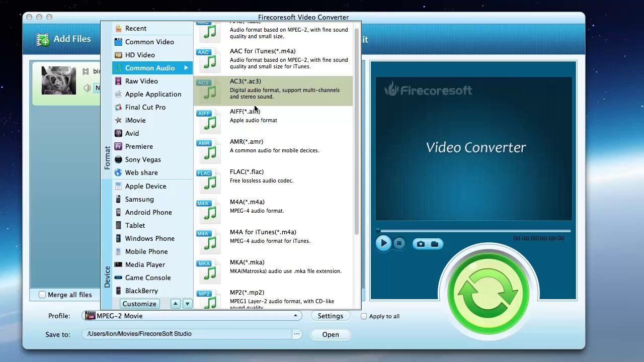Select the AC3 audio format icon
This screenshot has height=362, width=644.
[208, 90]
